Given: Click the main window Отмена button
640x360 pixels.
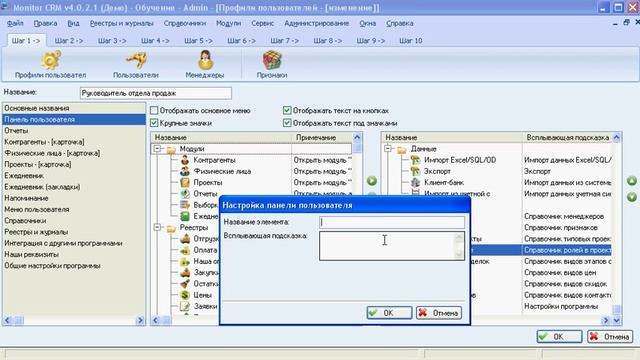Looking at the screenshot, I should (x=610, y=336).
